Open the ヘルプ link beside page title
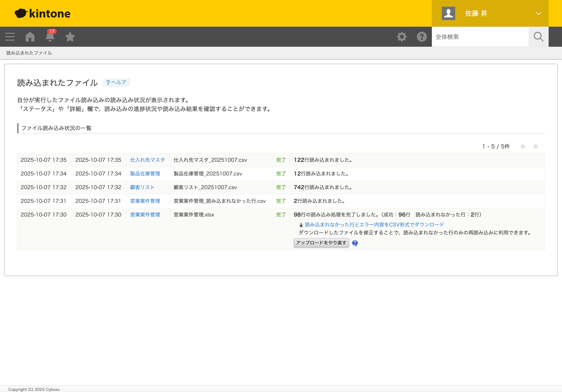Viewport: 562px width, 392px height. (116, 82)
